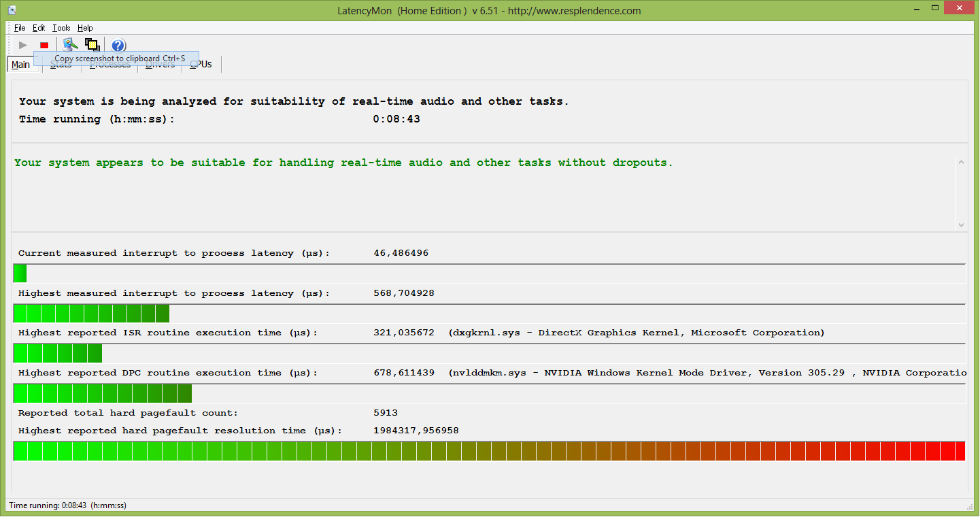Click the highest DPC routine execution bar
980x517 pixels.
[x=103, y=393]
